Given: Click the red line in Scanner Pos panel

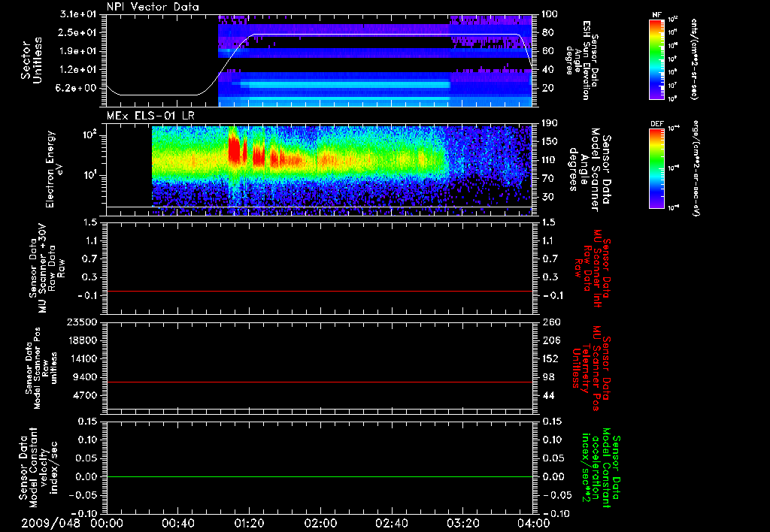Looking at the screenshot, I should click(x=319, y=382).
